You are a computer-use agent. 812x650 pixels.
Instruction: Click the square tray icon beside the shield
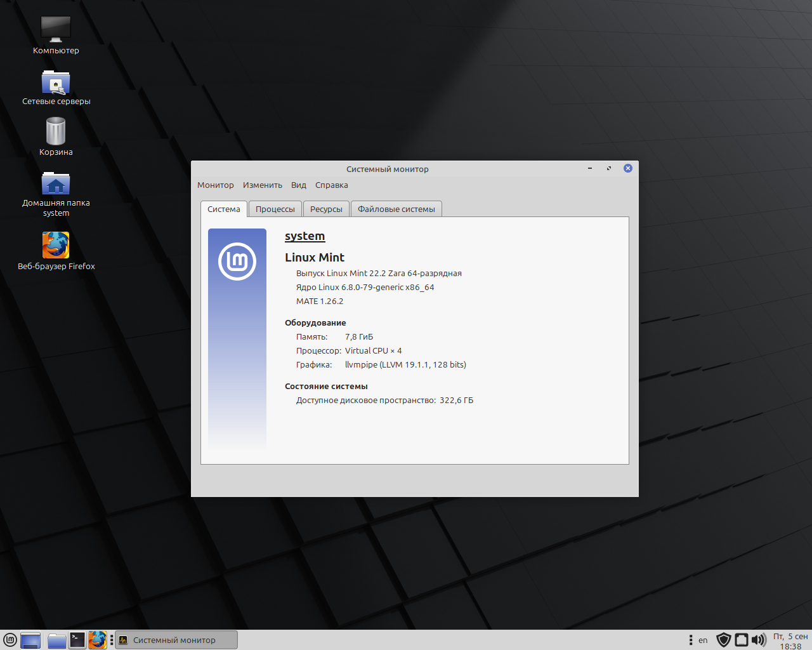pos(741,640)
